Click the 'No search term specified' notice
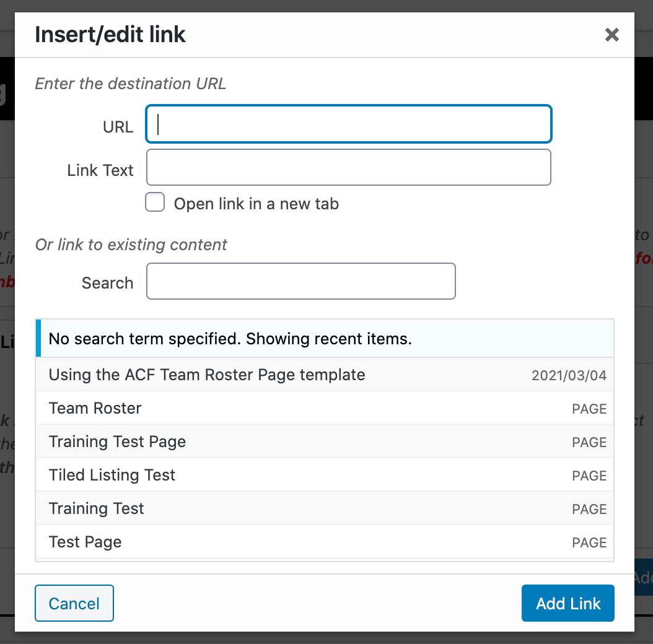 pyautogui.click(x=230, y=339)
